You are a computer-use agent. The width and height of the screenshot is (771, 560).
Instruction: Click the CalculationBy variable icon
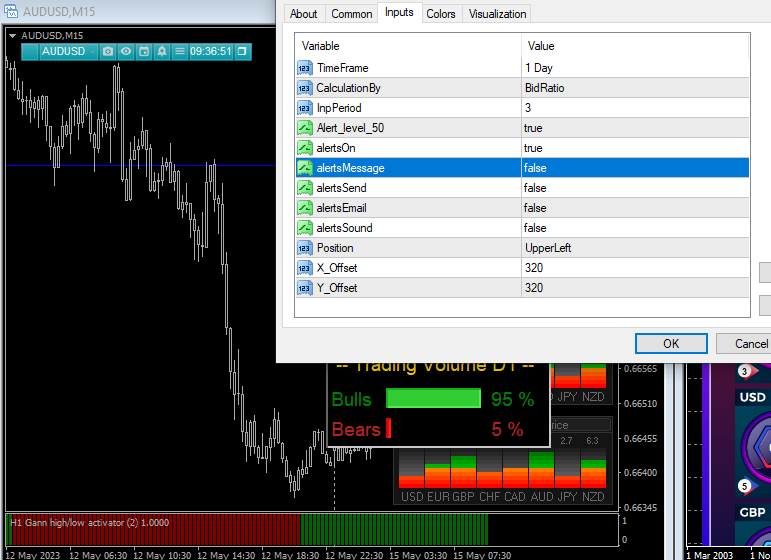tap(305, 88)
